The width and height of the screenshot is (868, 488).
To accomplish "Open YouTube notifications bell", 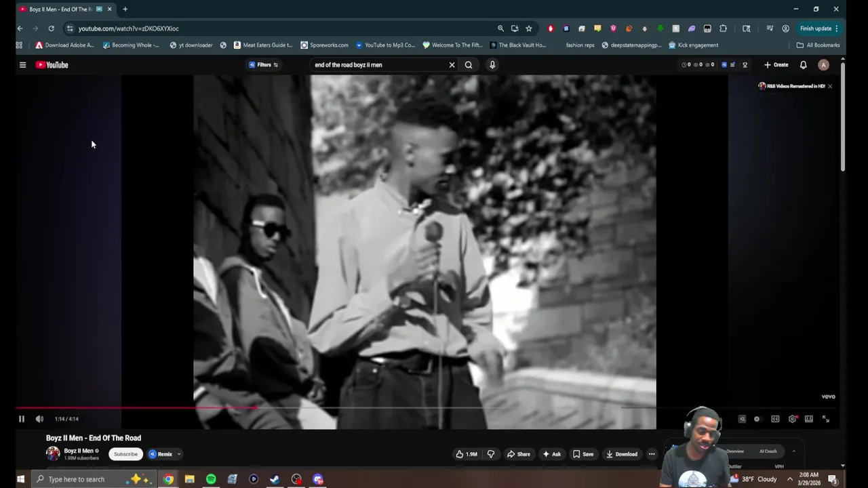I will coord(803,65).
